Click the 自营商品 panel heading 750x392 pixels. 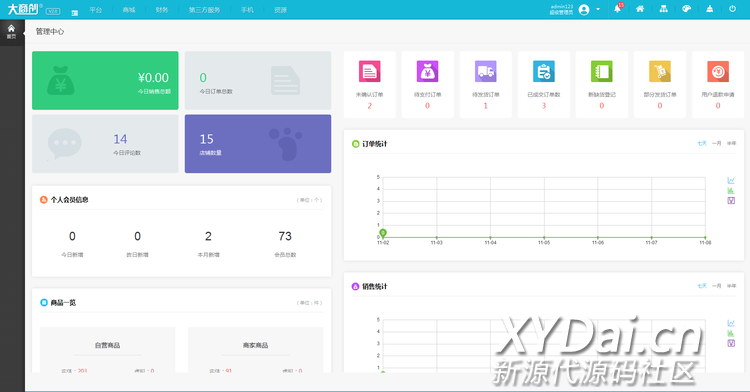tap(107, 345)
